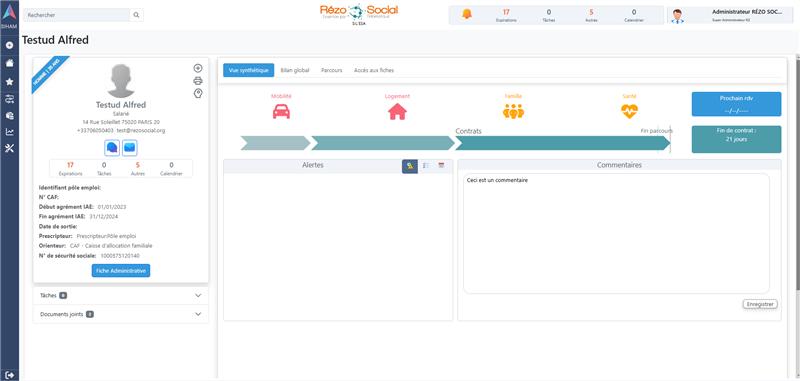
Task: Click the middle contract arrow segment
Action: [x=383, y=143]
